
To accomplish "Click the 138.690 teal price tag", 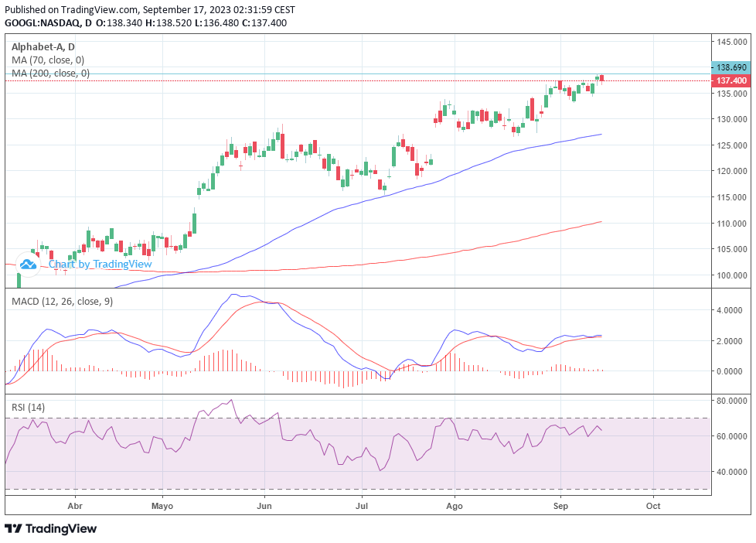I will pos(731,67).
